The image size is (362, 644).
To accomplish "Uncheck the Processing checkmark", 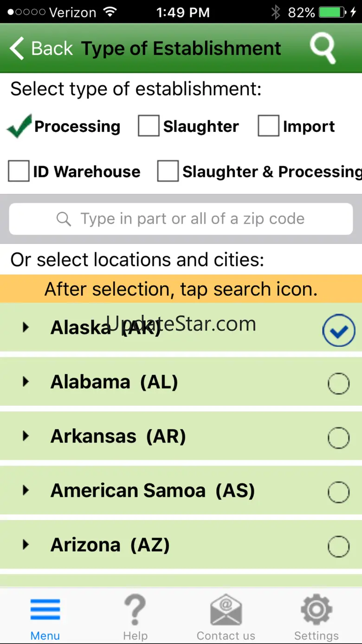I will pos(19,126).
